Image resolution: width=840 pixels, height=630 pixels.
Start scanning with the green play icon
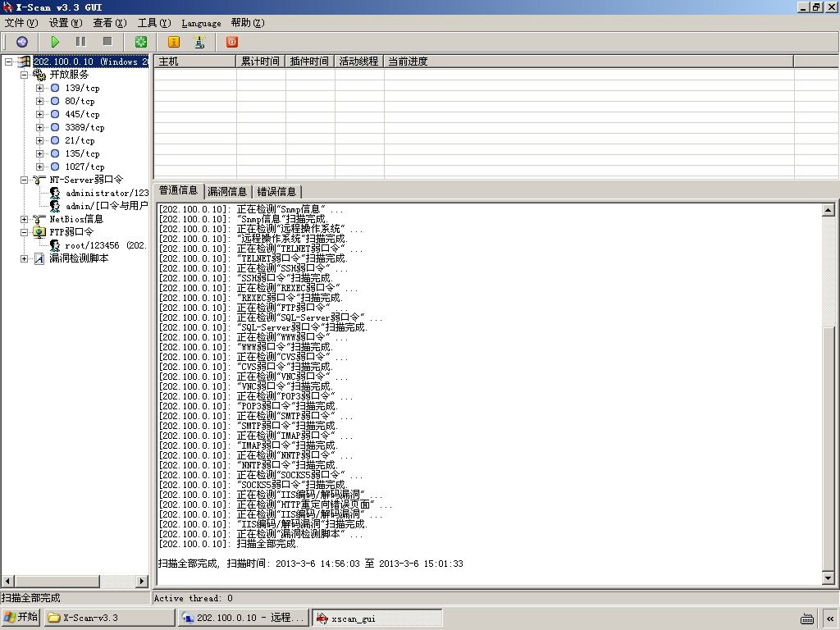pyautogui.click(x=55, y=42)
